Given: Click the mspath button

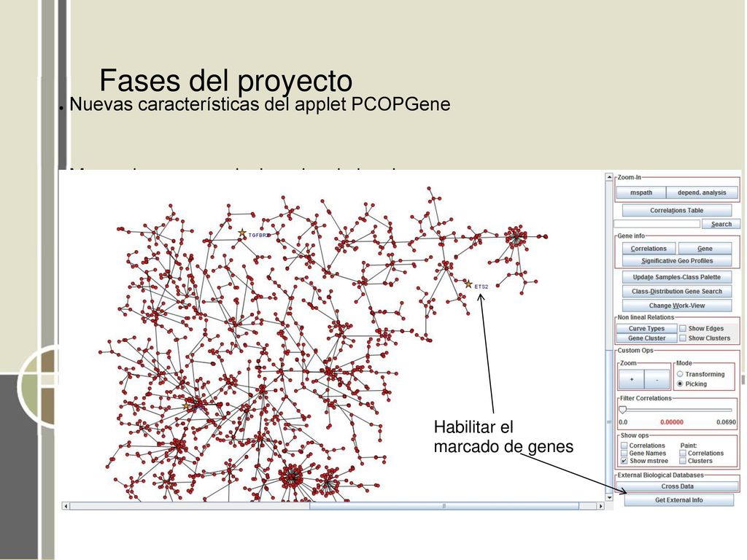Looking at the screenshot, I should (x=640, y=192).
